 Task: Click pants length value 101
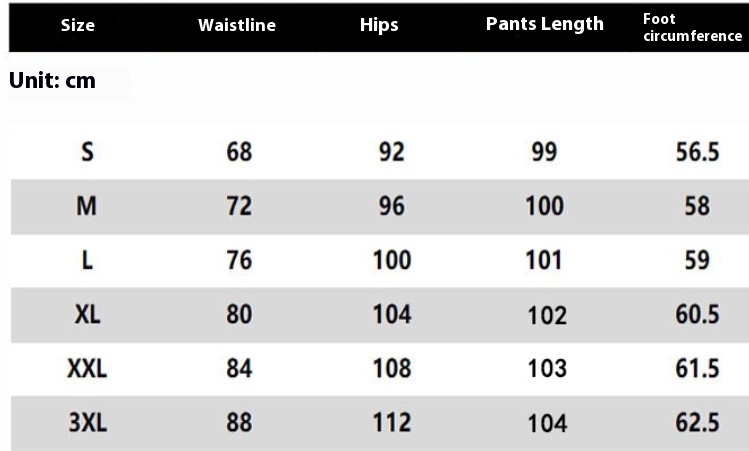(x=544, y=260)
